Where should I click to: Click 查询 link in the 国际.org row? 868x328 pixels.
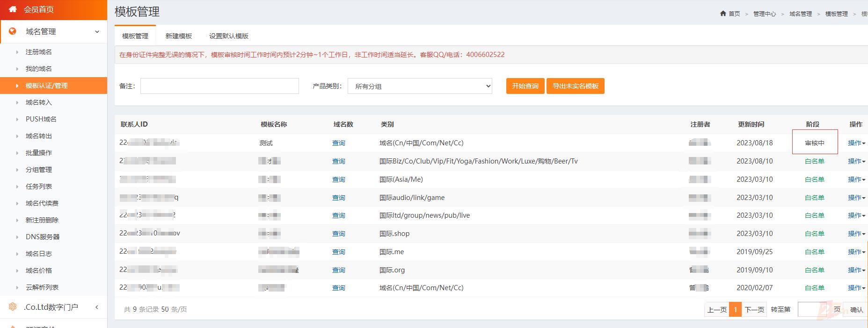[338, 270]
